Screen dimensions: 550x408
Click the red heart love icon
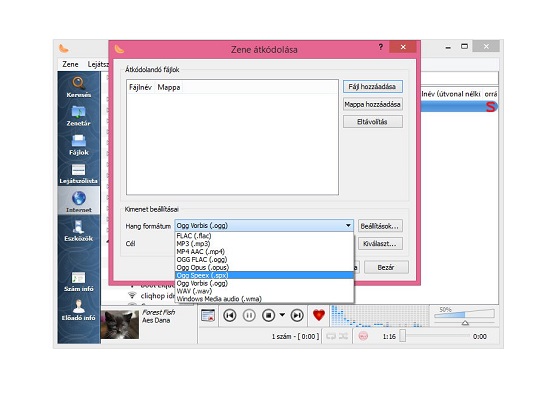[319, 315]
